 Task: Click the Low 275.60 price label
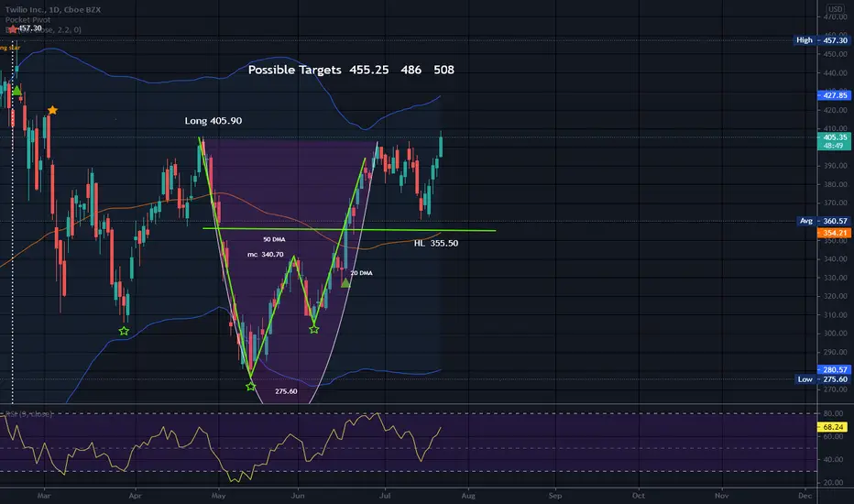pos(823,379)
